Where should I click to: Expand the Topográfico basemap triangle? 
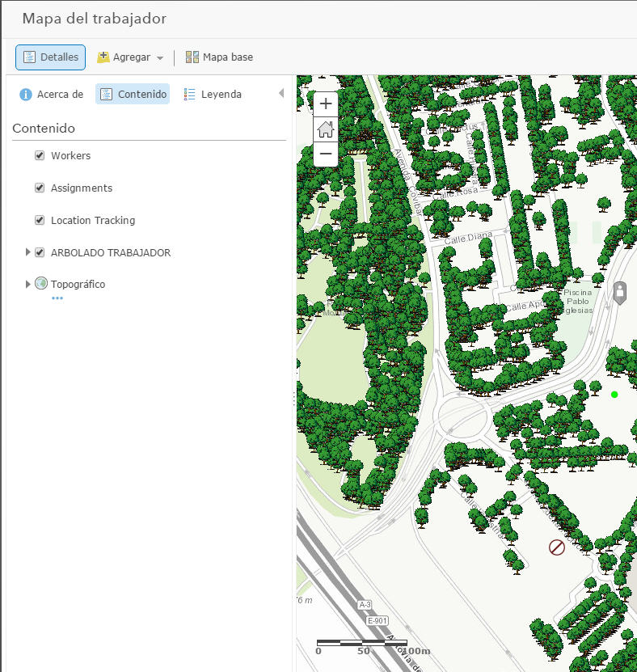27,284
